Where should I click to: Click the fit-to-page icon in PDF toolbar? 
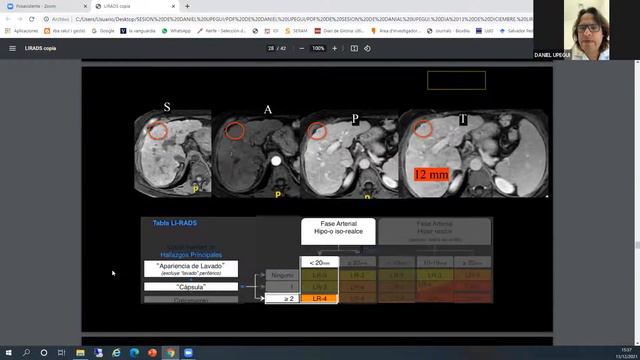pyautogui.click(x=354, y=48)
